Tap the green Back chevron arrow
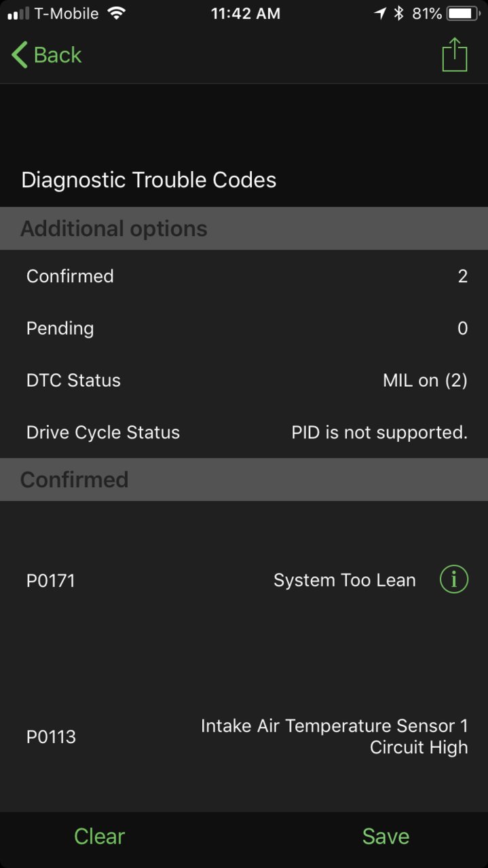This screenshot has width=488, height=868. 20,54
